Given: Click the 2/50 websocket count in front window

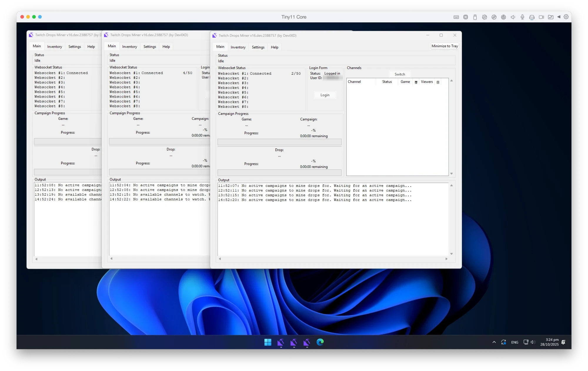Looking at the screenshot, I should pyautogui.click(x=296, y=73).
